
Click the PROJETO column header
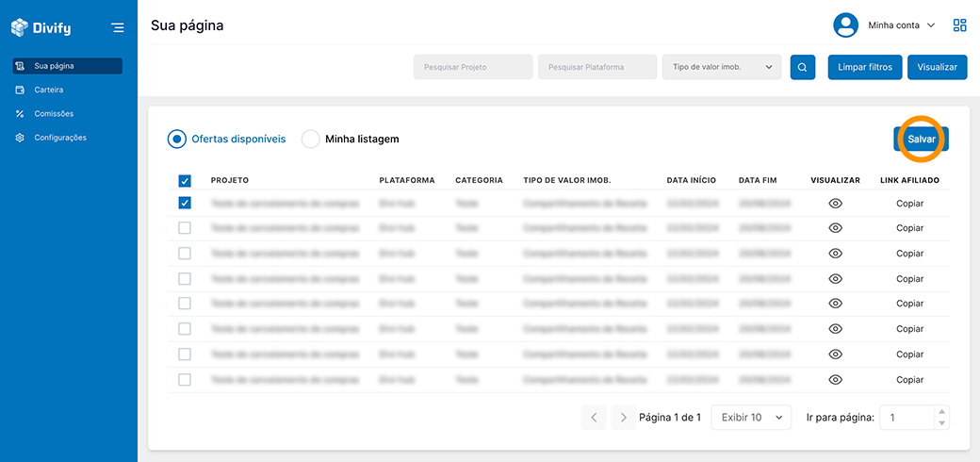(229, 180)
